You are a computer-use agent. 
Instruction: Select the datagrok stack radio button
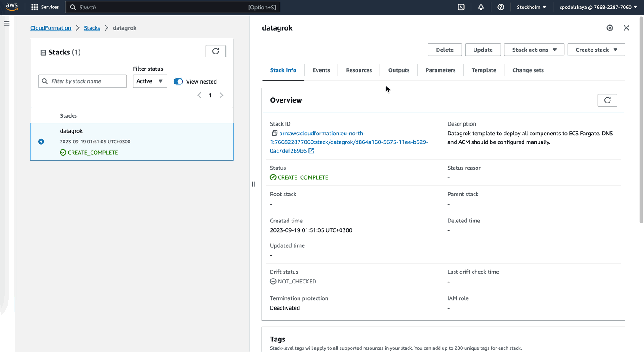41,142
